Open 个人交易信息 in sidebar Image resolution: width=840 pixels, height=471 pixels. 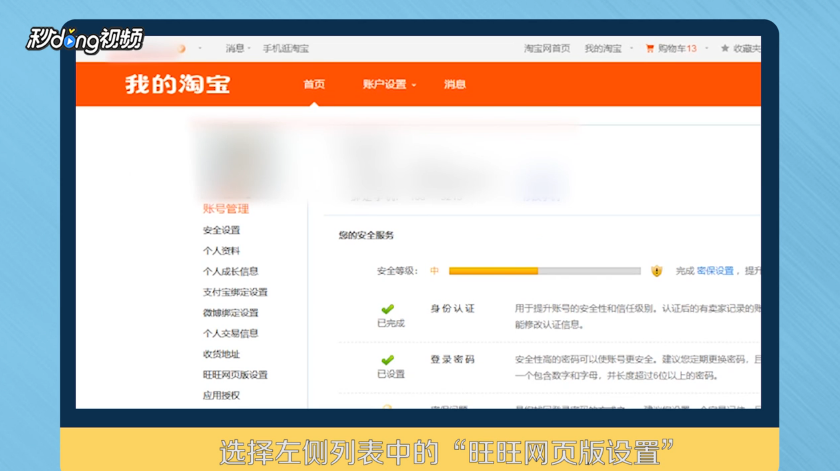point(230,333)
